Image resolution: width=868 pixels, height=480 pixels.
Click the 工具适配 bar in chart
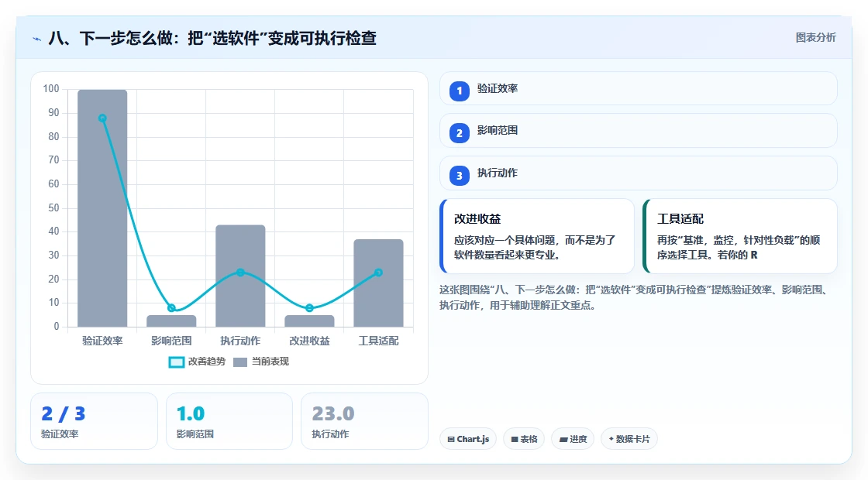[x=379, y=283]
